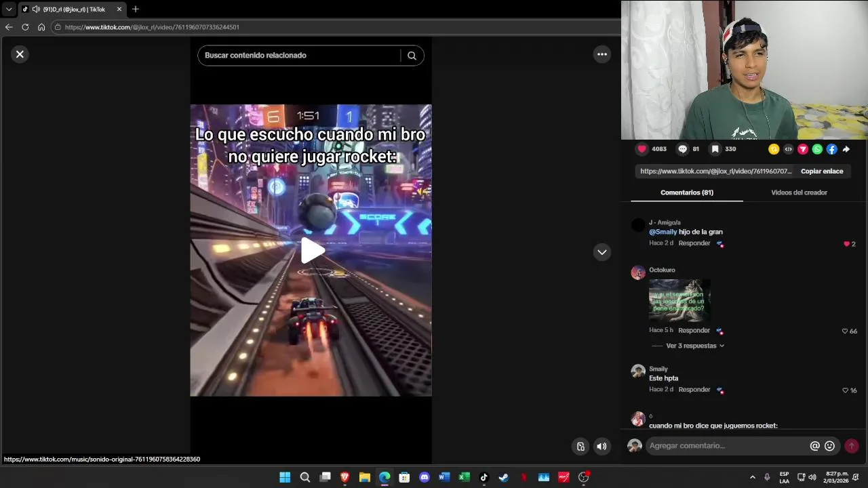Viewport: 868px width, 488px height.
Task: Play the Rocket League video
Action: (x=311, y=251)
